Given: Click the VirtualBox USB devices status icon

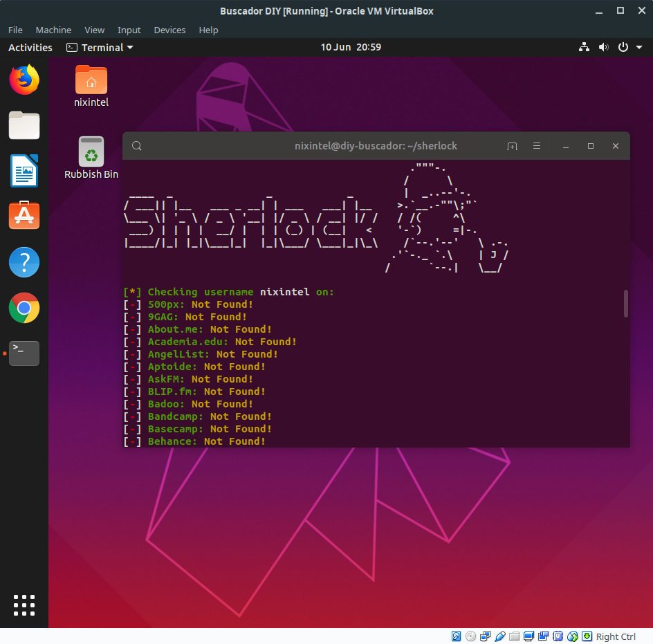Looking at the screenshot, I should (x=500, y=636).
